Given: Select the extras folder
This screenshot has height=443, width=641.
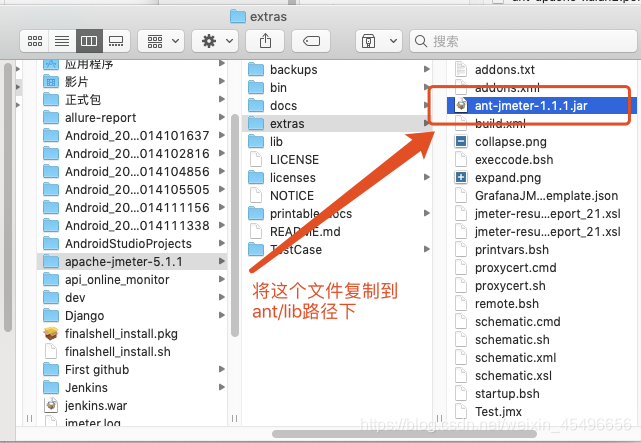Looking at the screenshot, I should point(337,123).
